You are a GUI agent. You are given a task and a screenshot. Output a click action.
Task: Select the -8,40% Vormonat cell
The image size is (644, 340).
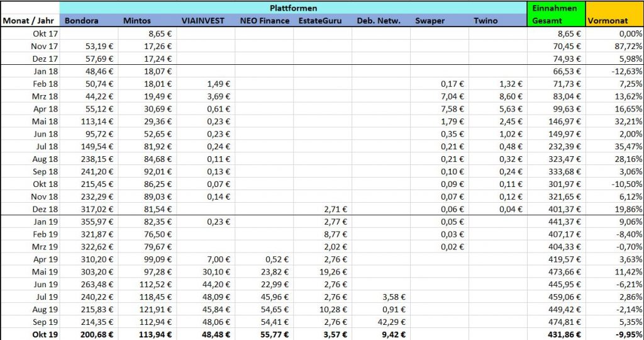point(615,234)
